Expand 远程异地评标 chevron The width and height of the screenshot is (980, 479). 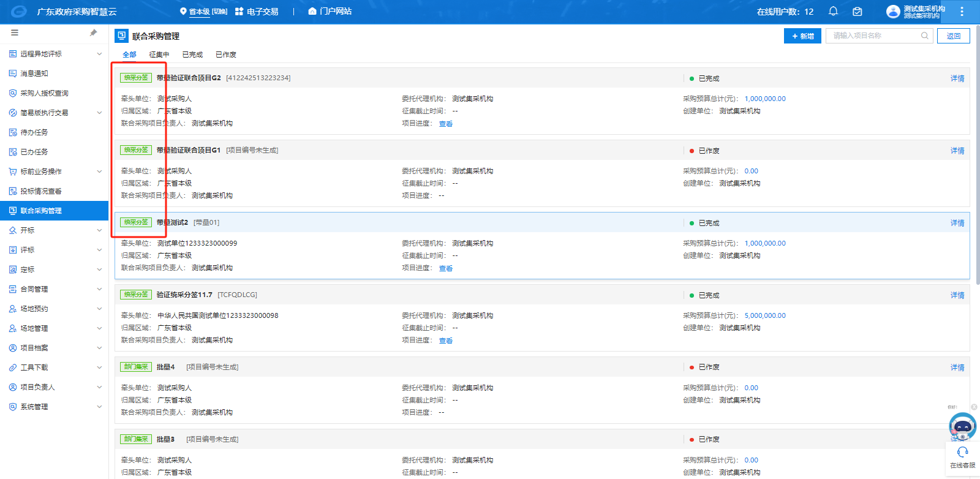point(99,54)
